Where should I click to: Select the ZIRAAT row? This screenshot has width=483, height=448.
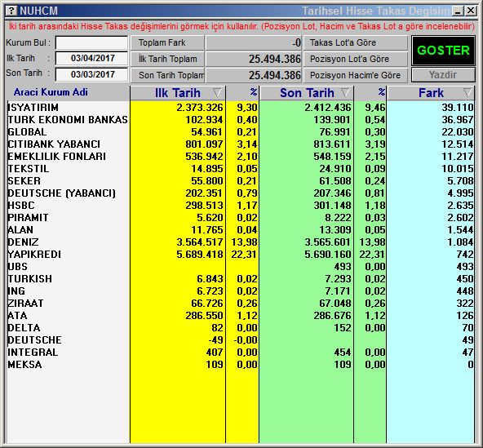click(241, 304)
